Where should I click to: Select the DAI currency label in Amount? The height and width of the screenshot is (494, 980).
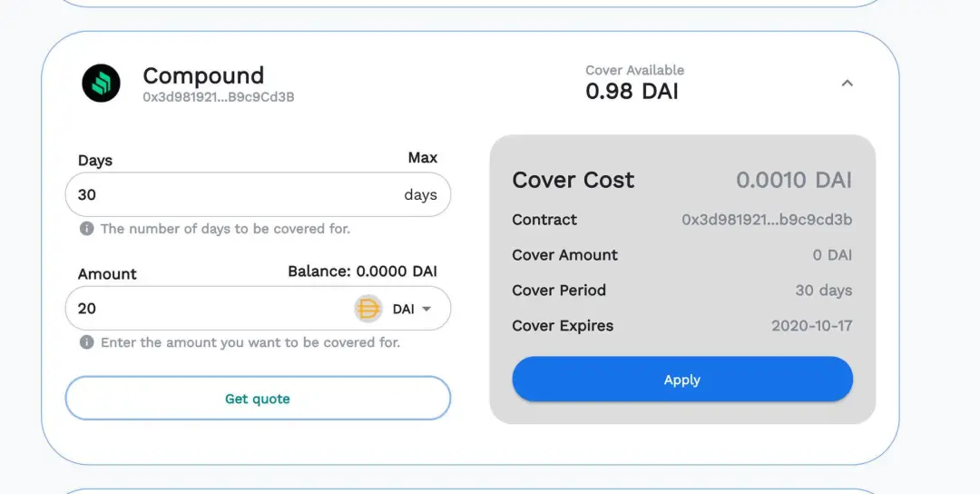pyautogui.click(x=403, y=309)
